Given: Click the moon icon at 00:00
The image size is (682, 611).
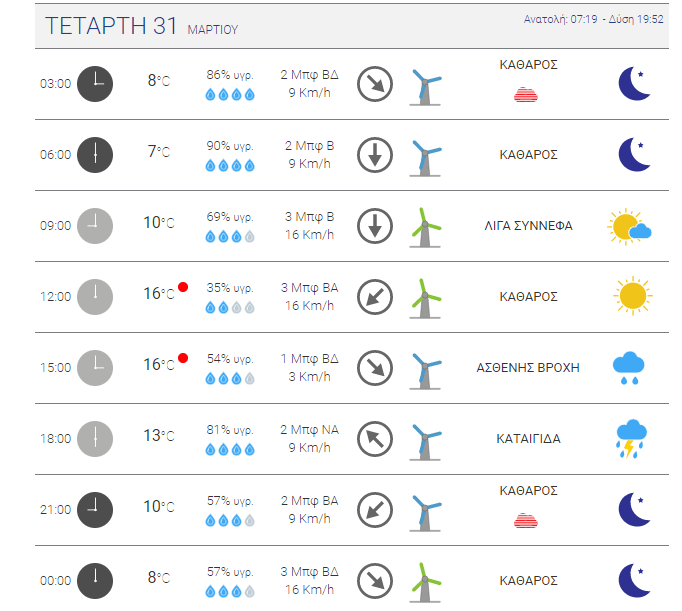Looking at the screenshot, I should pos(635,581).
